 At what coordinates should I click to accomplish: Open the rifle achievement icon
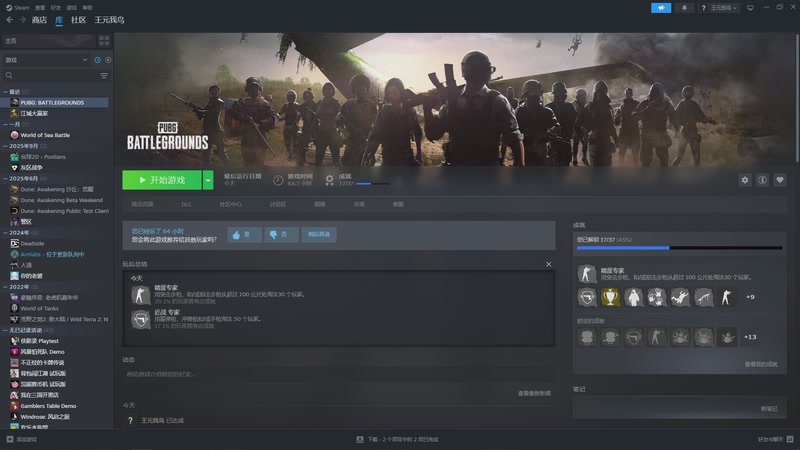coord(704,297)
